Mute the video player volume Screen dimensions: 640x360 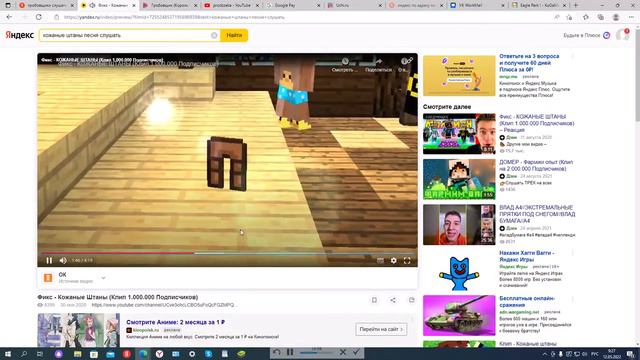tap(63, 260)
